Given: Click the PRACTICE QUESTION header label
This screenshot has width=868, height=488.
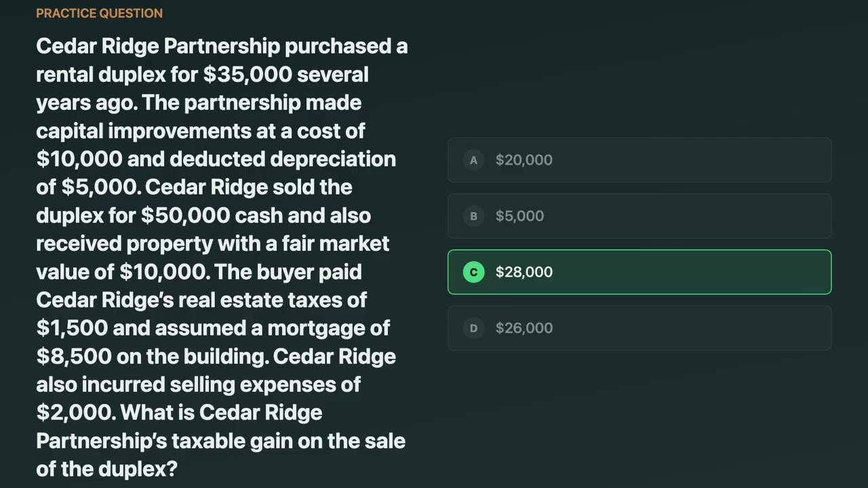Looking at the screenshot, I should click(99, 13).
